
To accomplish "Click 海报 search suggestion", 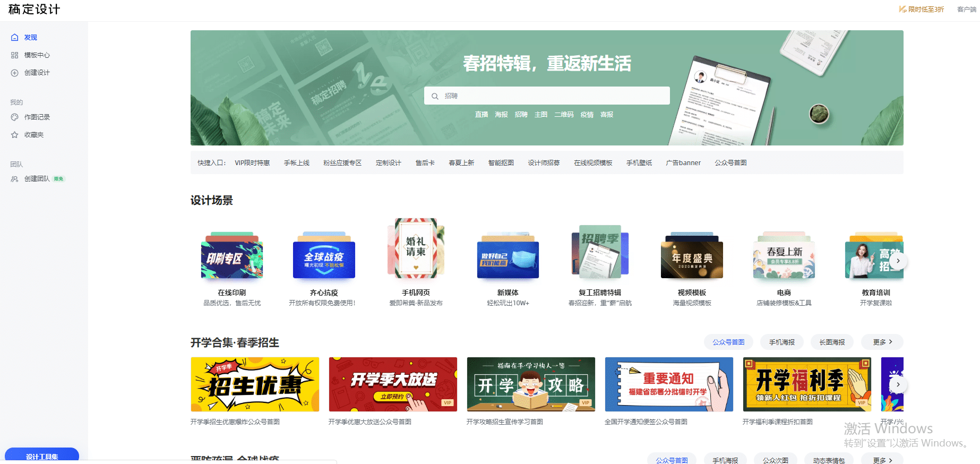I will pos(501,115).
